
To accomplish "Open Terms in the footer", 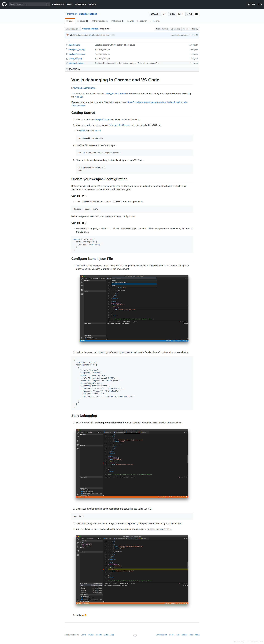I will (84, 635).
